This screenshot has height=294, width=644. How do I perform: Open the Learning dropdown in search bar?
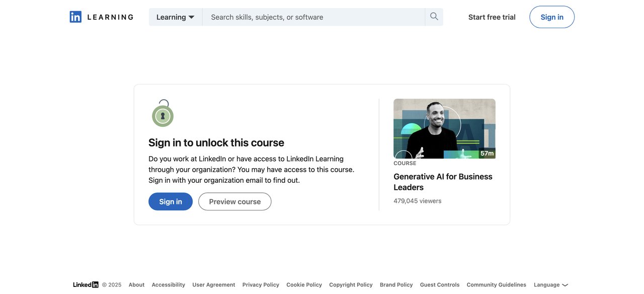[x=176, y=17]
